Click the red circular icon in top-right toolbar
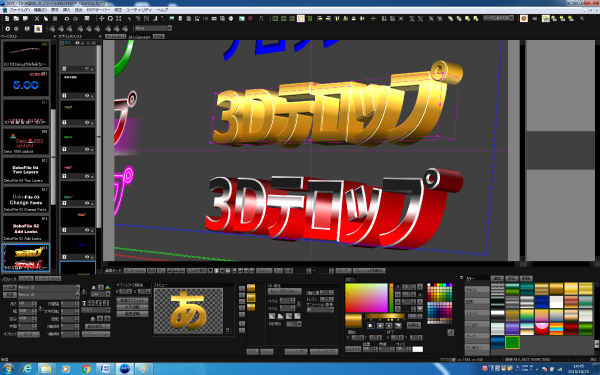 524,18
